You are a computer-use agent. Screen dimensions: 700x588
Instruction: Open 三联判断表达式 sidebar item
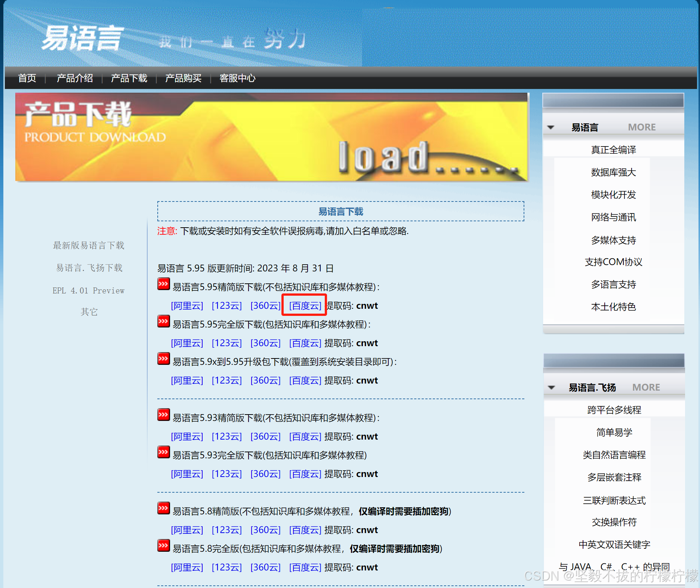pos(614,501)
